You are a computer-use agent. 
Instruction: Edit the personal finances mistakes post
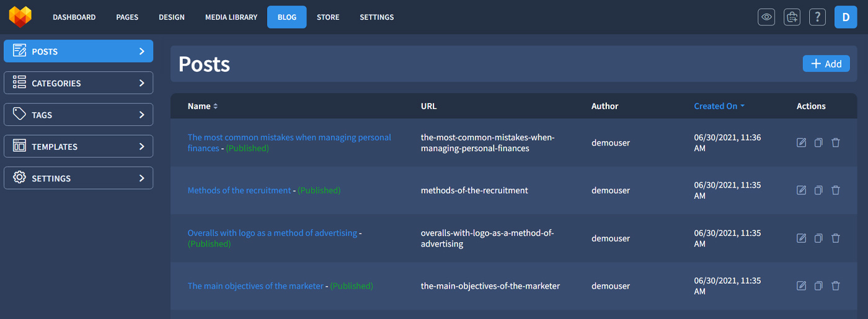[801, 143]
